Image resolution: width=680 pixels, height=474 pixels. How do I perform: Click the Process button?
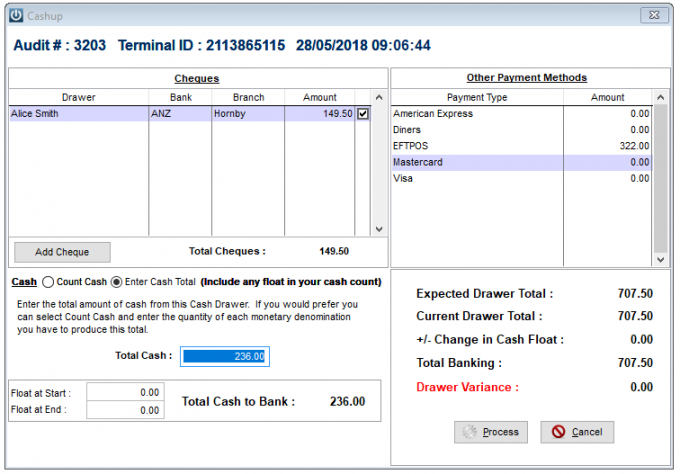pyautogui.click(x=492, y=432)
